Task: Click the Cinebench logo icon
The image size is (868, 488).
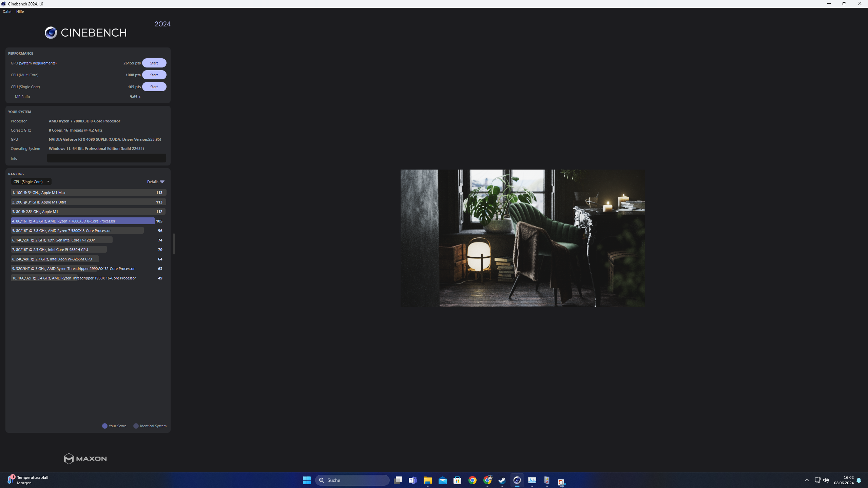Action: 51,32
